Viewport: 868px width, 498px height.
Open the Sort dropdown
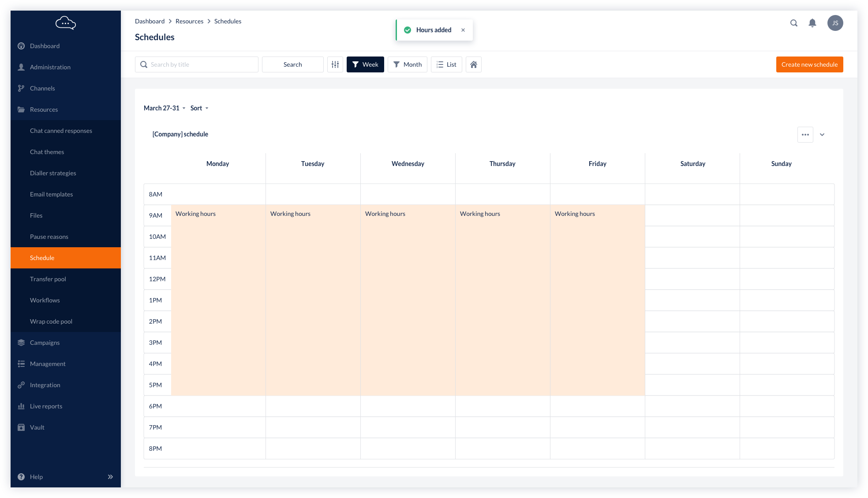pyautogui.click(x=199, y=108)
